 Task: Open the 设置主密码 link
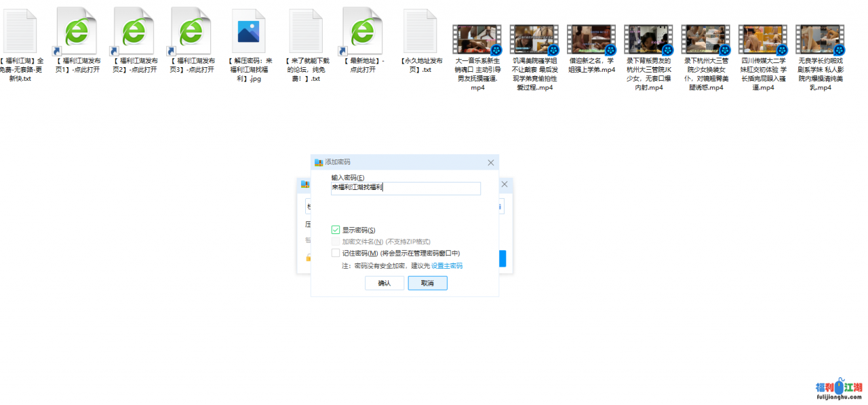[x=447, y=266]
